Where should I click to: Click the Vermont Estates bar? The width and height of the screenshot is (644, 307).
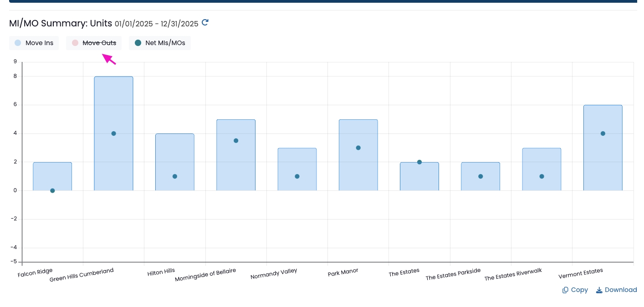(x=603, y=148)
